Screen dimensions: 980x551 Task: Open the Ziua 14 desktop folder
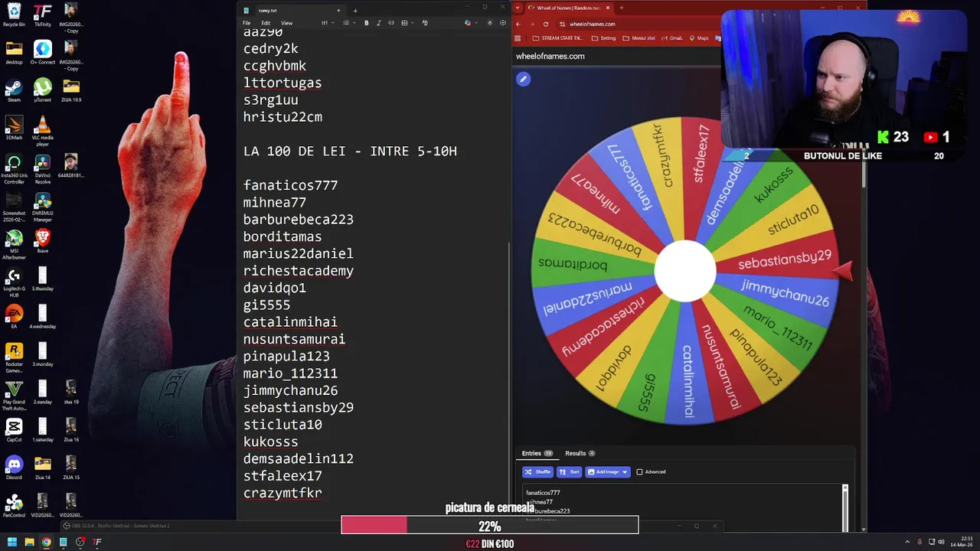pos(42,468)
